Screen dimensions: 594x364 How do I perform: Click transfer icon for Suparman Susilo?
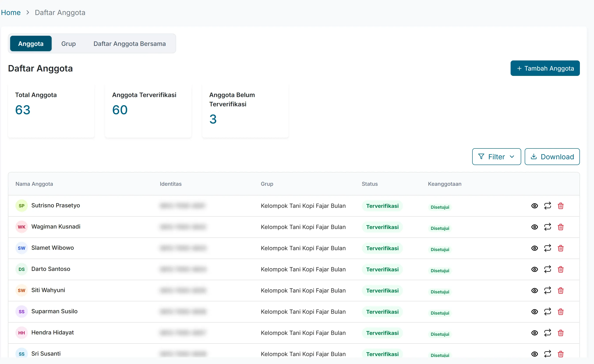pos(547,312)
